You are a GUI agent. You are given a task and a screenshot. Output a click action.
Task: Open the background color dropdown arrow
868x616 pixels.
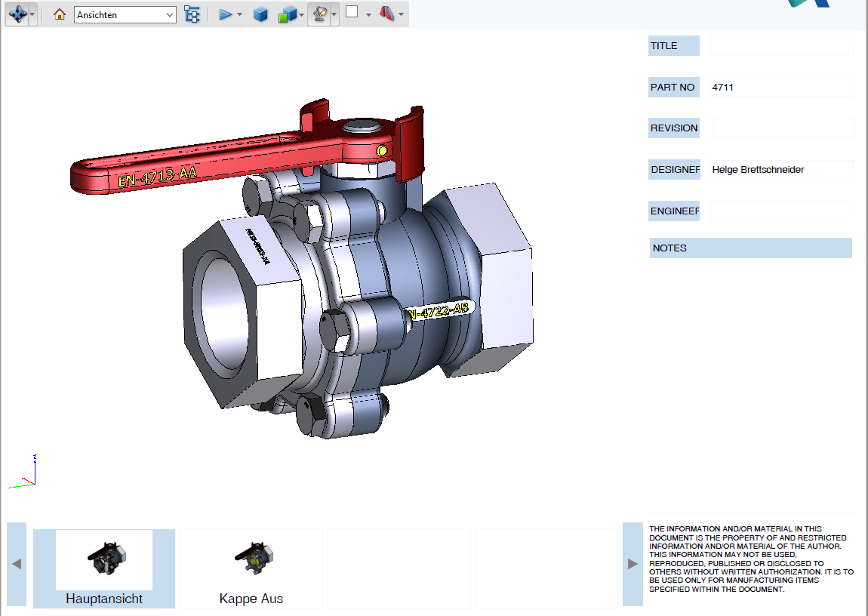point(368,14)
